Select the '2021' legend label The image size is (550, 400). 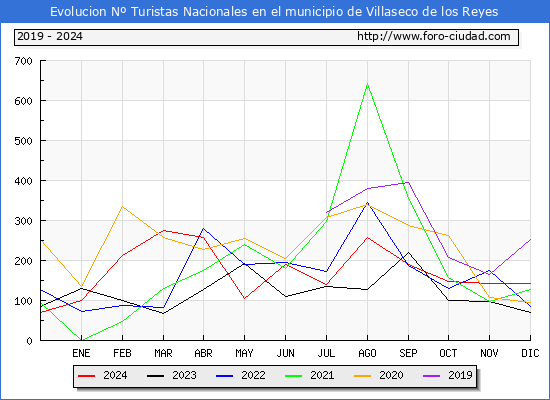(322, 375)
